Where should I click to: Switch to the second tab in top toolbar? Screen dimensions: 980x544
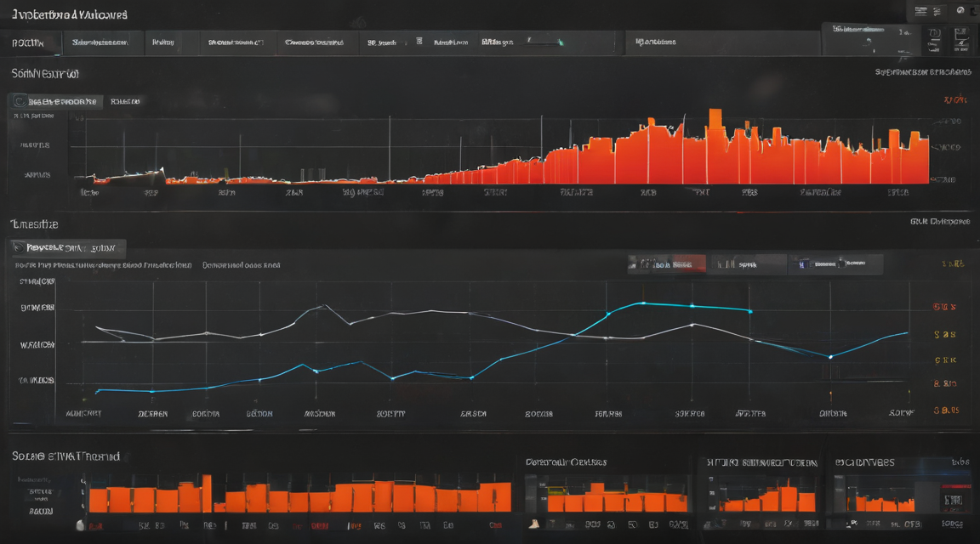[x=101, y=42]
